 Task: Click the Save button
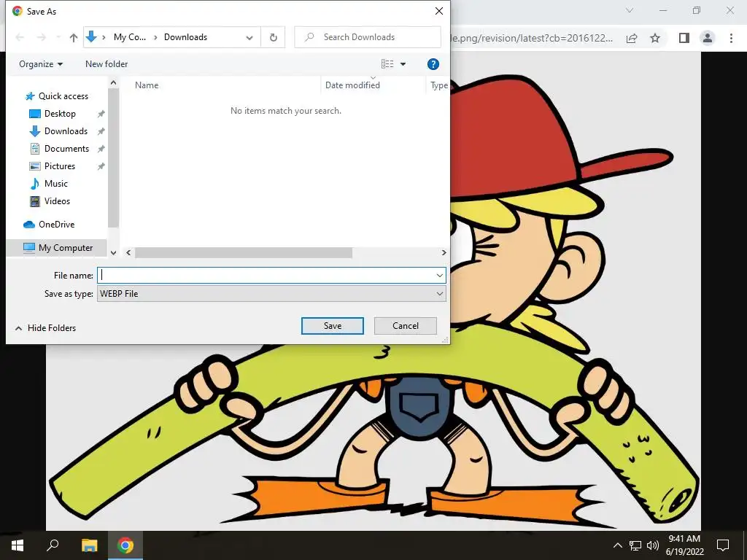coord(333,326)
